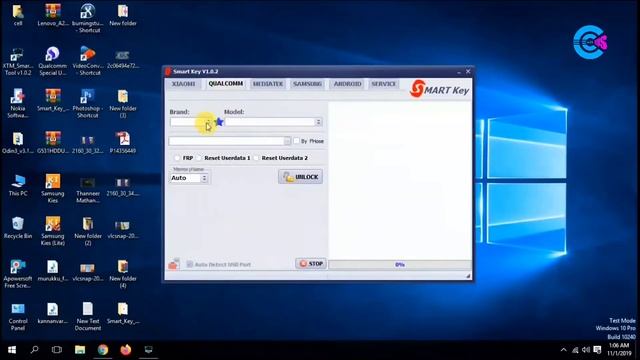Open the kannanvar file icon
The image size is (640, 360).
[53, 313]
